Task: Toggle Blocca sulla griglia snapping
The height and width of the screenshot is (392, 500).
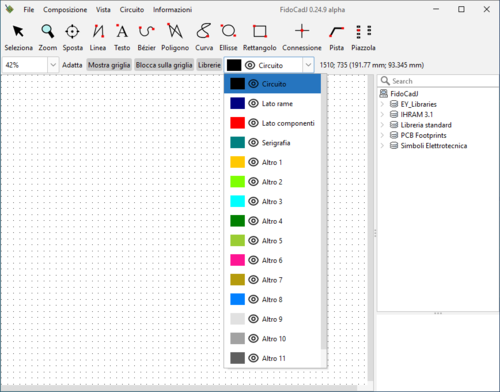Action: tap(164, 65)
